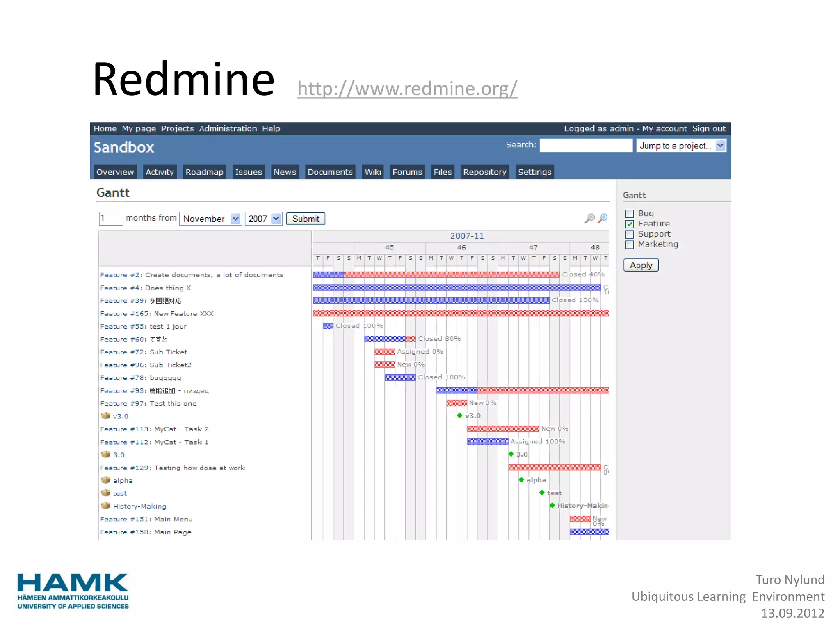Click the Feature #165 red progress bar
This screenshot has width=840, height=630.
[461, 313]
